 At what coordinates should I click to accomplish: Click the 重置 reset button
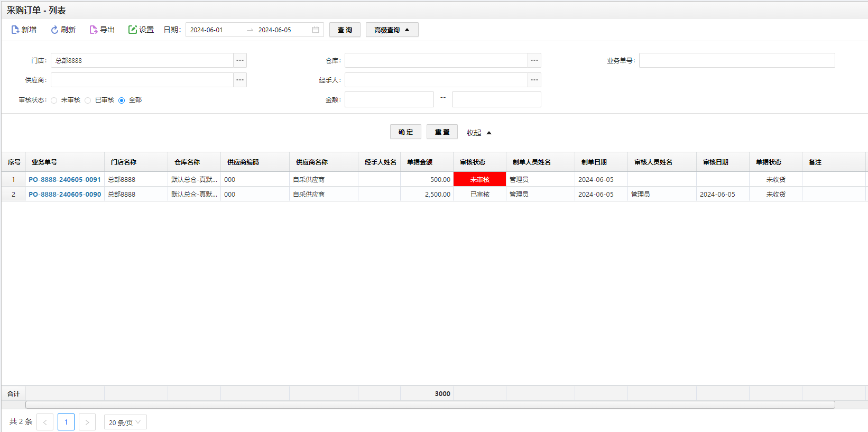pyautogui.click(x=442, y=132)
